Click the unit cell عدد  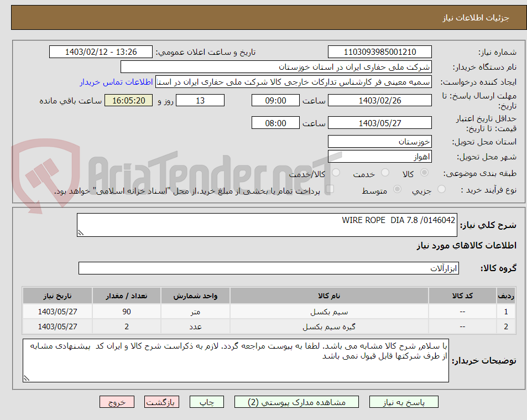tap(195, 326)
